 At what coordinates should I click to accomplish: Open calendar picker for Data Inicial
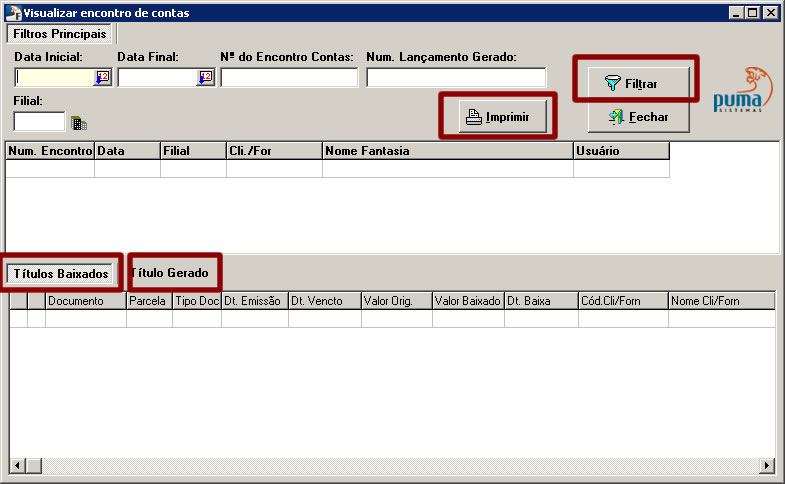point(103,77)
